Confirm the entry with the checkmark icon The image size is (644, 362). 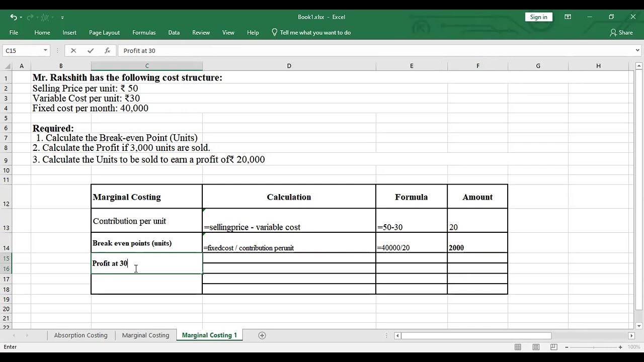point(91,51)
